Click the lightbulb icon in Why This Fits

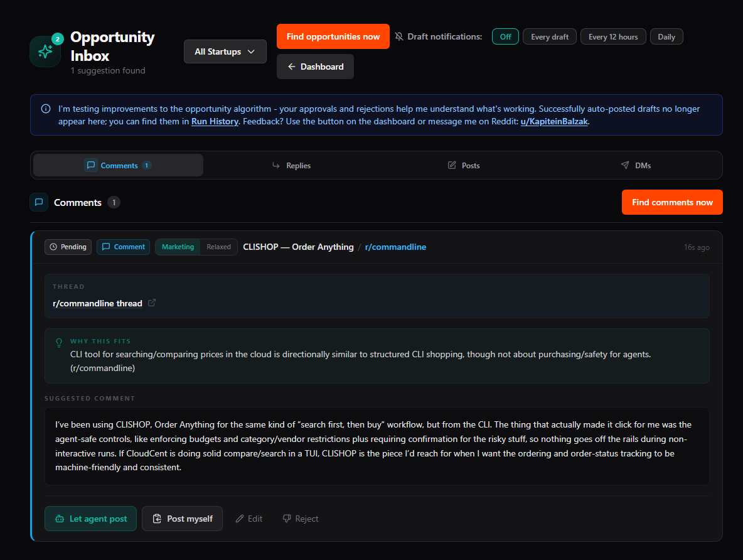(x=59, y=342)
